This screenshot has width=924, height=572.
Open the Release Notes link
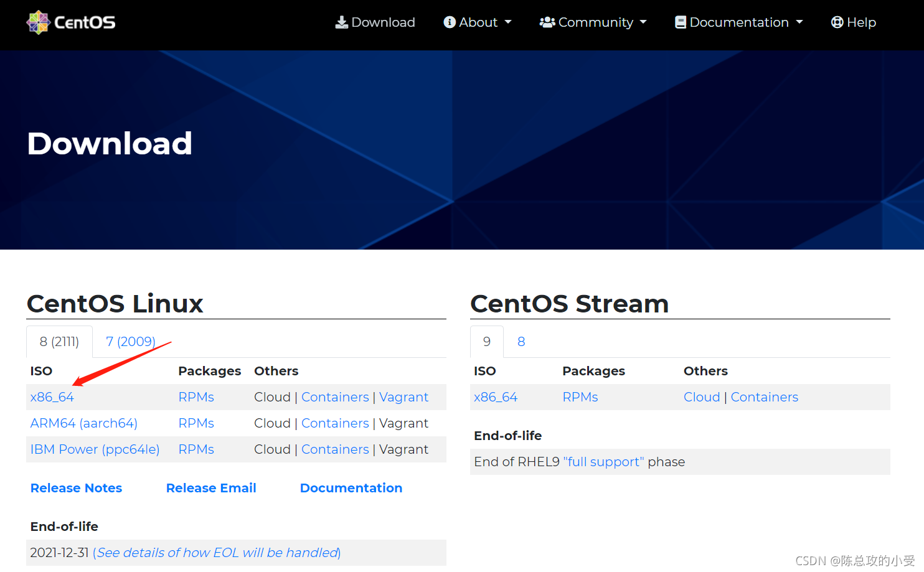coord(76,488)
